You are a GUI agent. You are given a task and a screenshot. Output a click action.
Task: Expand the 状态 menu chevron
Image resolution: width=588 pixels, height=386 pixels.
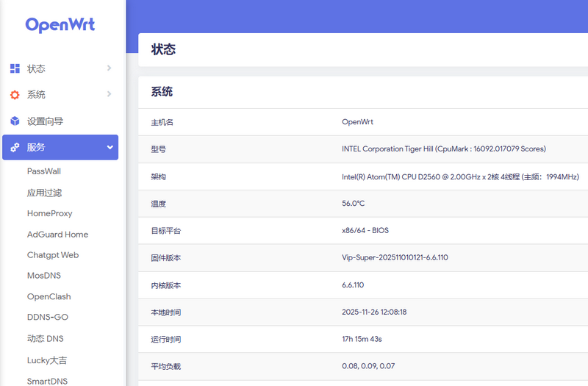109,68
